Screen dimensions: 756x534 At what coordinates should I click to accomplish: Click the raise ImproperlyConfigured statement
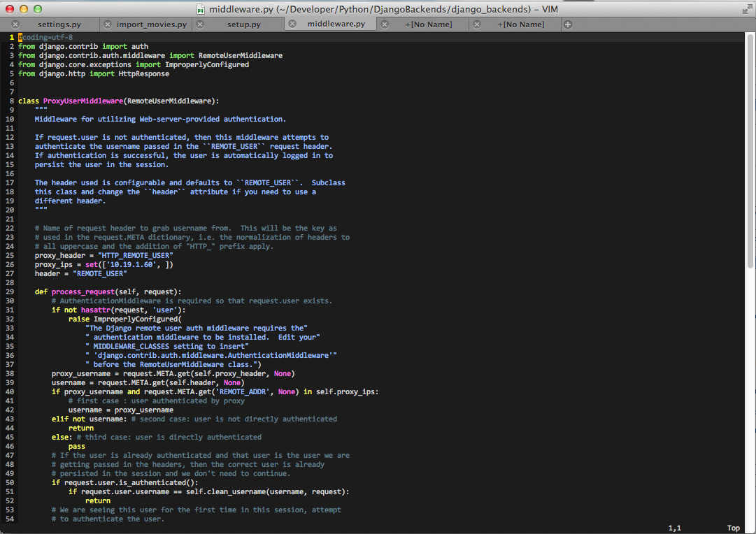(x=124, y=319)
